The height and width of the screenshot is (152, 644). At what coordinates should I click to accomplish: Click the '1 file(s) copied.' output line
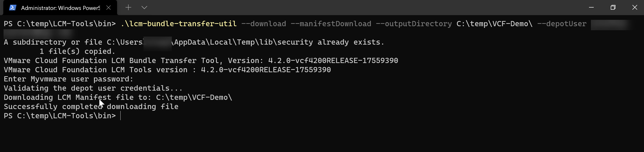pyautogui.click(x=77, y=51)
